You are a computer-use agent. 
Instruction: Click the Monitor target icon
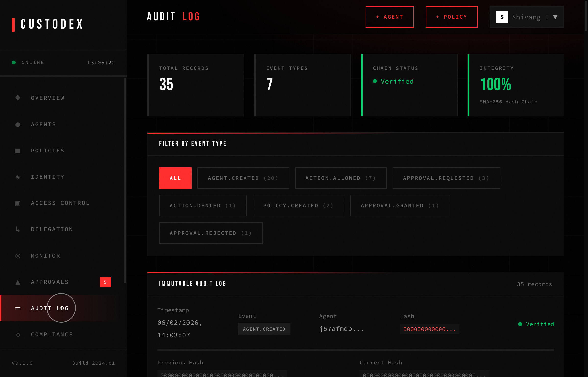(x=17, y=256)
